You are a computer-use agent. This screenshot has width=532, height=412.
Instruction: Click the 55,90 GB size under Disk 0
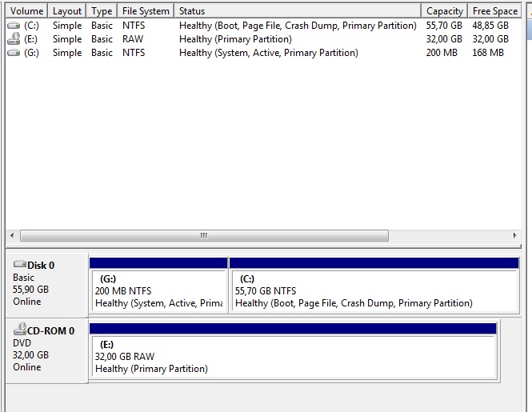tap(30, 290)
